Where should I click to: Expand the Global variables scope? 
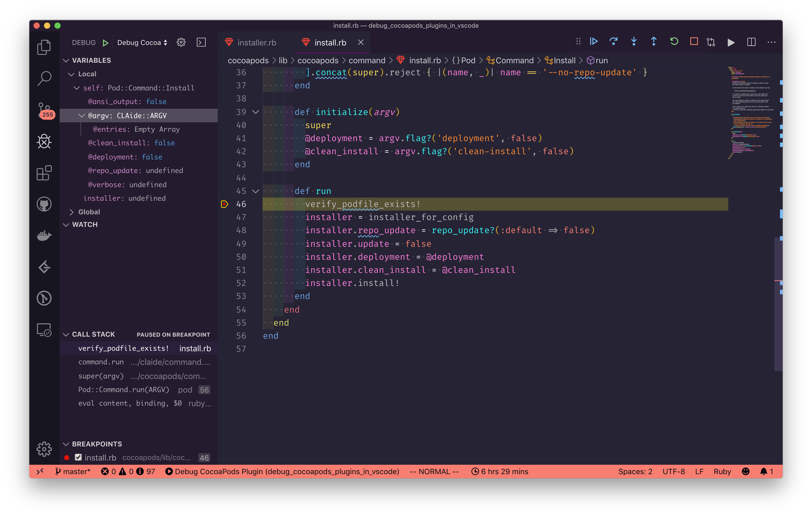pyautogui.click(x=71, y=212)
